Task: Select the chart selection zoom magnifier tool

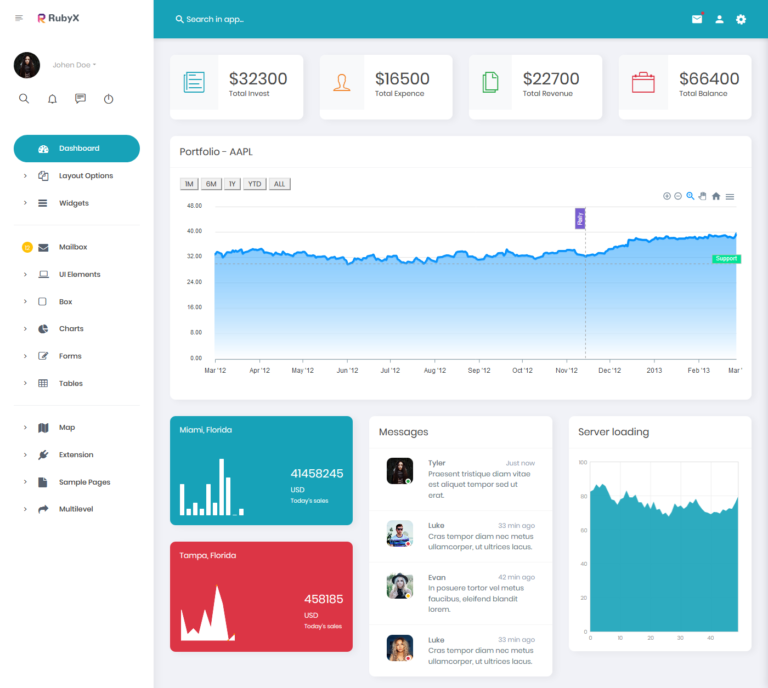Action: 690,196
